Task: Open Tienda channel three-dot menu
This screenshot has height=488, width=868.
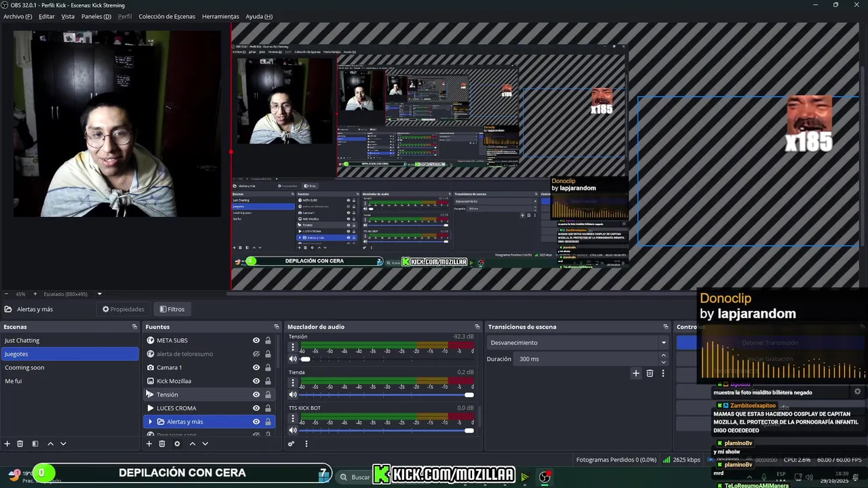Action: tap(293, 383)
